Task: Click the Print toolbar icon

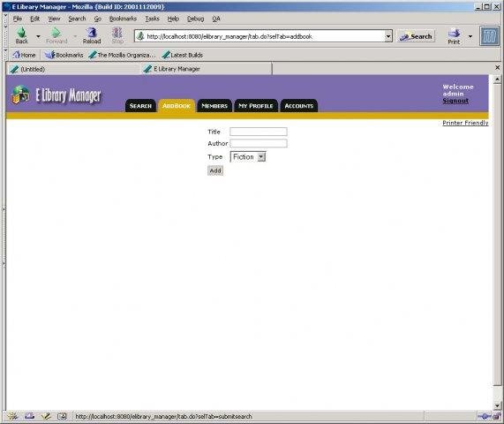Action: 454,36
